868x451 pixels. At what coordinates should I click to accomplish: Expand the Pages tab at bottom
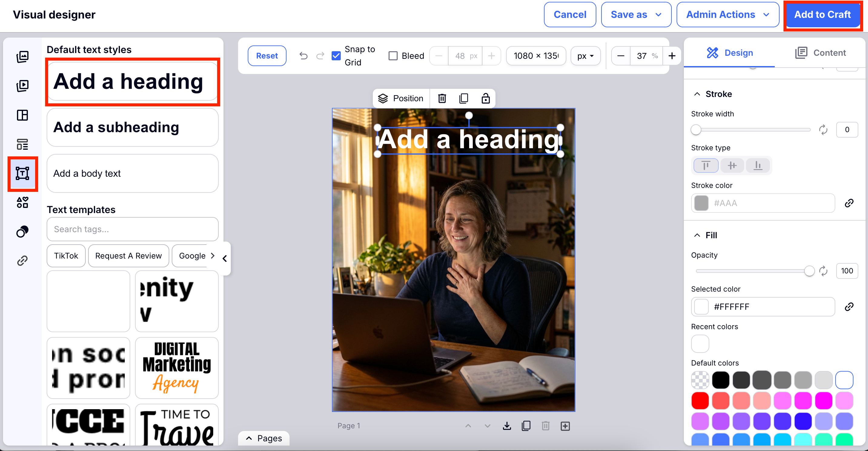[x=263, y=438]
